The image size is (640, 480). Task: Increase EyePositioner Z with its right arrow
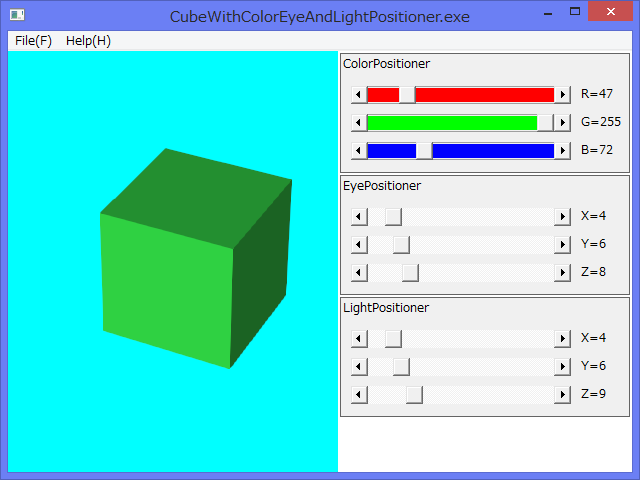coord(562,273)
